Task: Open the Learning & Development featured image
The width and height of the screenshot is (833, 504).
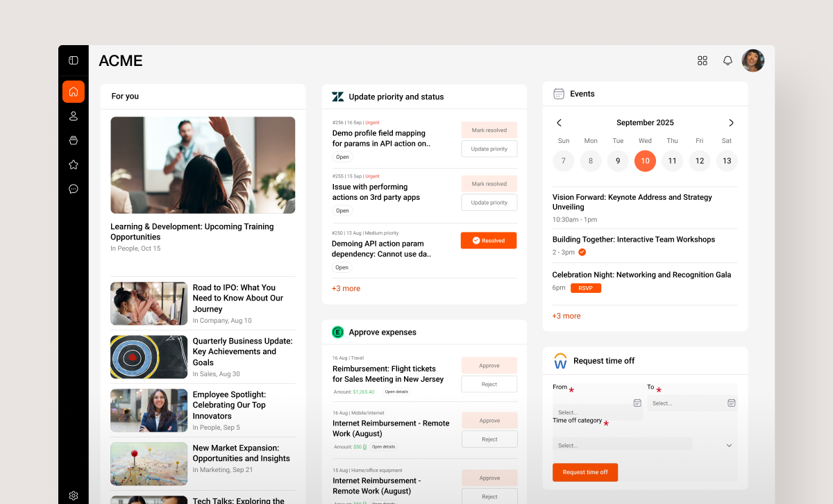Action: (x=203, y=165)
